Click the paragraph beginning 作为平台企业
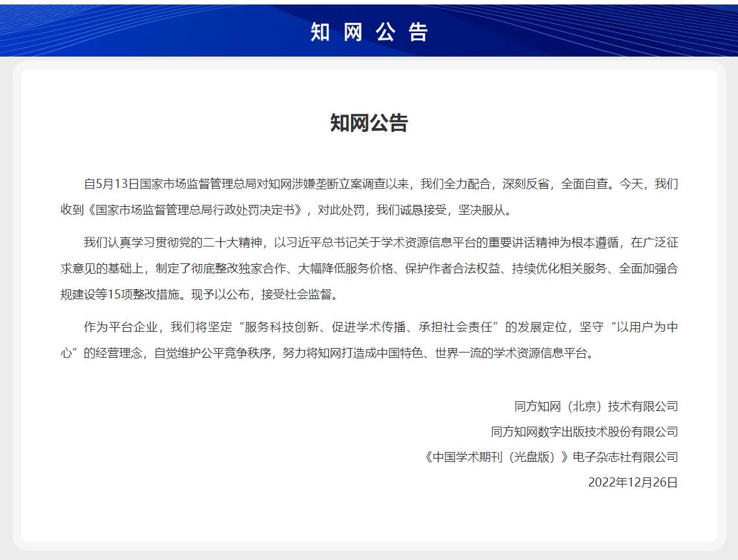This screenshot has width=738, height=560. (x=369, y=340)
